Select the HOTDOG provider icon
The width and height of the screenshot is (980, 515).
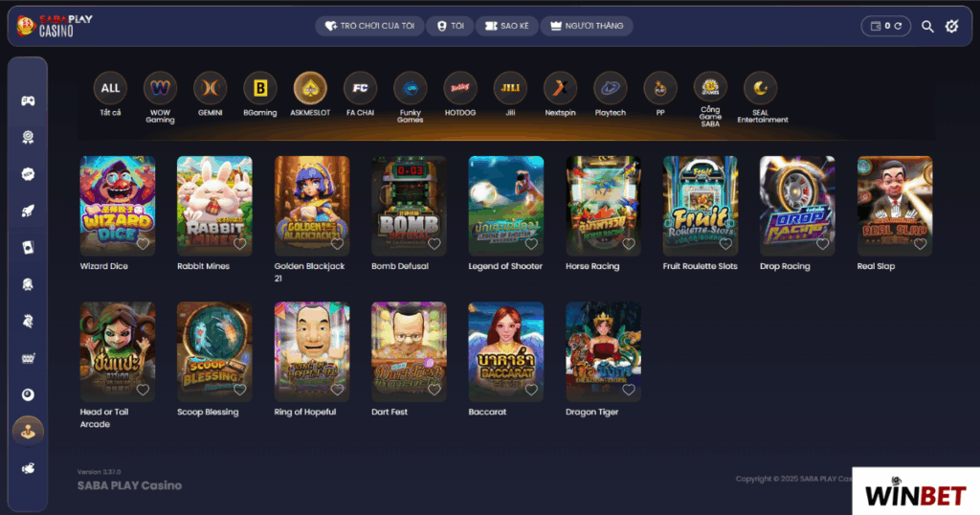(460, 88)
